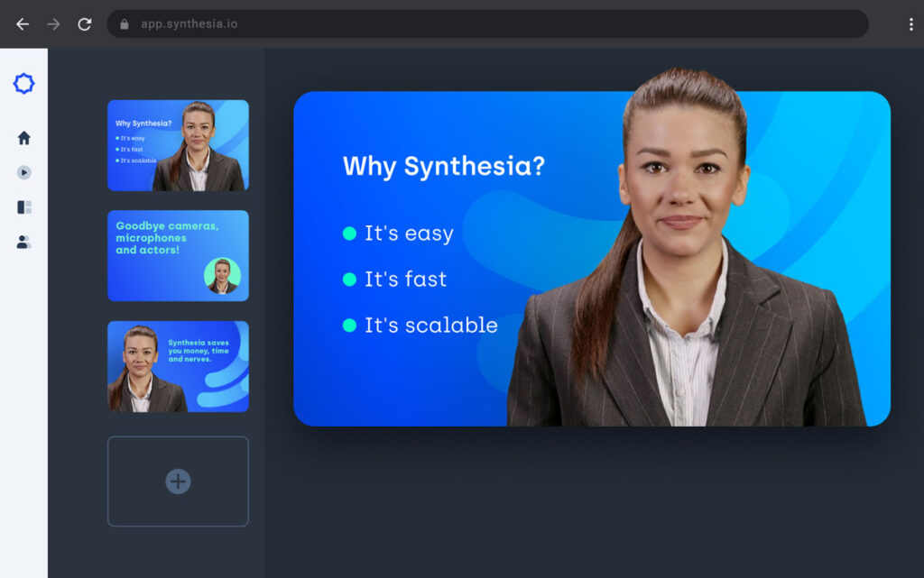The image size is (924, 578).
Task: Reload the page with the refresh icon
Action: coord(85,24)
